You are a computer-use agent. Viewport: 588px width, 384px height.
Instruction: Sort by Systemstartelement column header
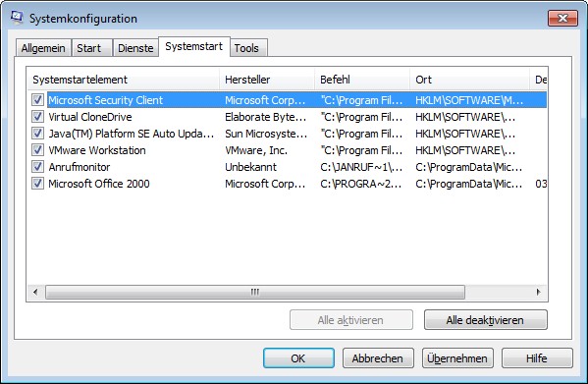coord(123,80)
